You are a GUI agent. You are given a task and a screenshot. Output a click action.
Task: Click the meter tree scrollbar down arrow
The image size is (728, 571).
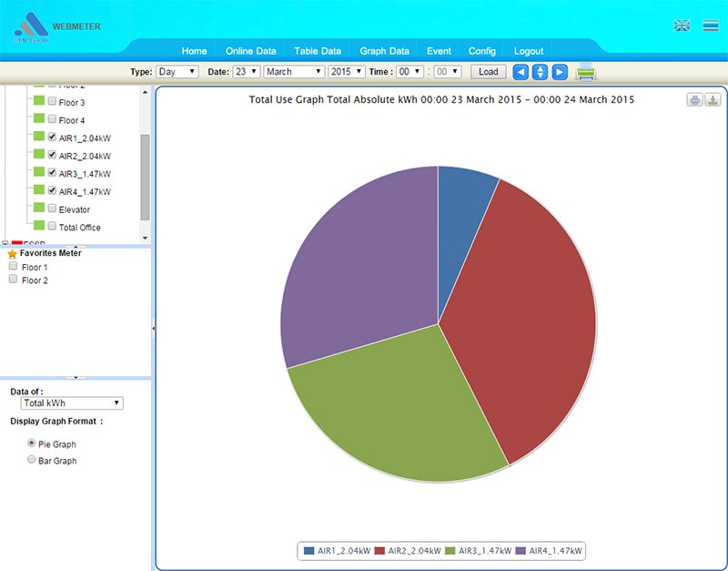[x=145, y=238]
